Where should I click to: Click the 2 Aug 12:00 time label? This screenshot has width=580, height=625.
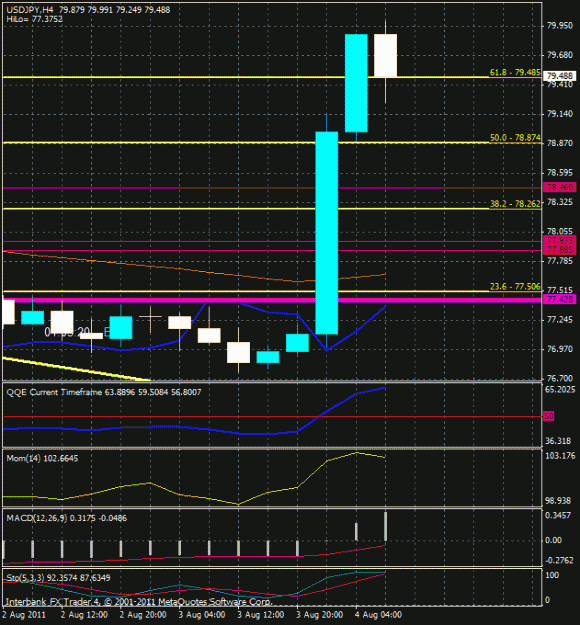point(84,615)
